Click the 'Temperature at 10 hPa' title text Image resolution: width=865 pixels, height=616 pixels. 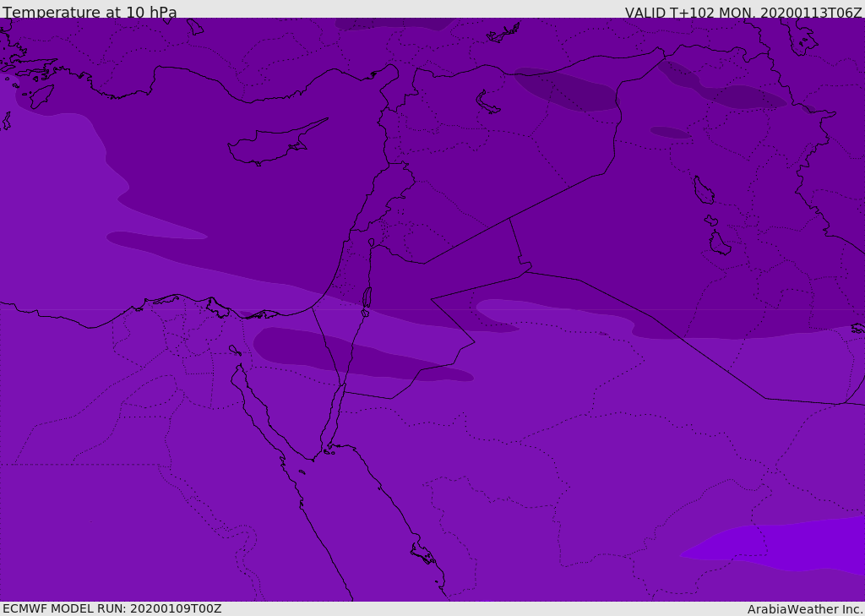(90, 12)
